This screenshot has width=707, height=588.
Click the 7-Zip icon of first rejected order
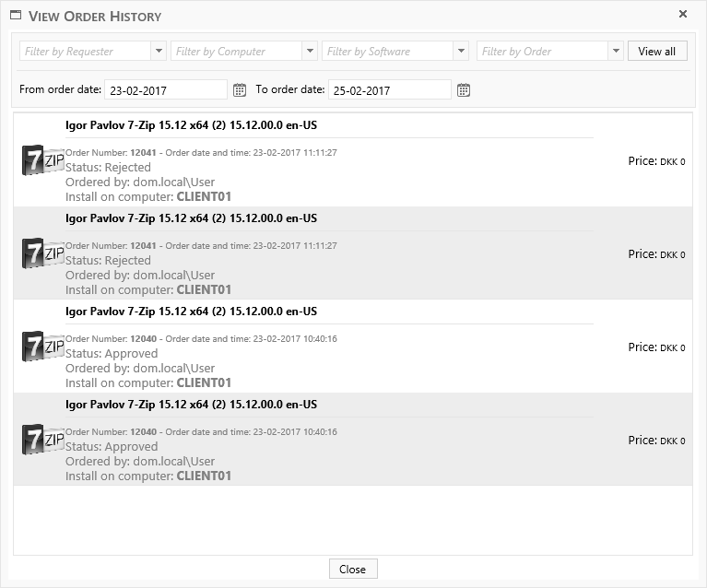click(x=42, y=160)
